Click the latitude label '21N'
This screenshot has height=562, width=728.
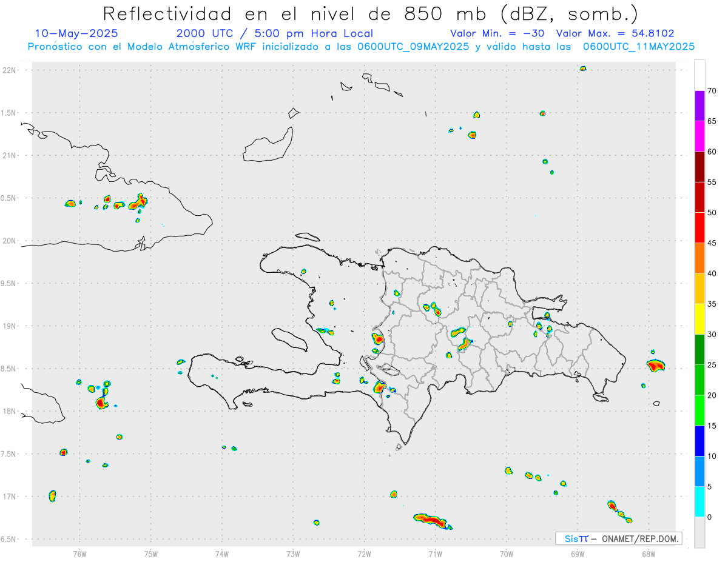10,155
